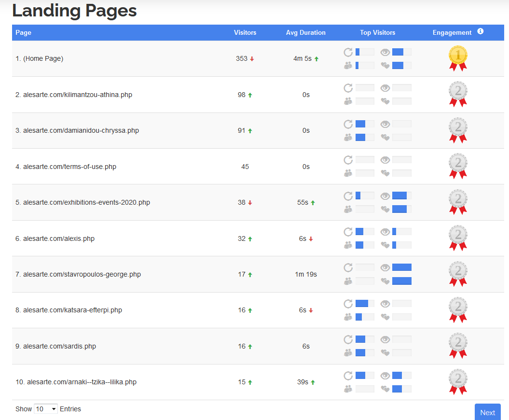Open alesarte.com/exhibitions-events-2020.php entry

pos(83,202)
